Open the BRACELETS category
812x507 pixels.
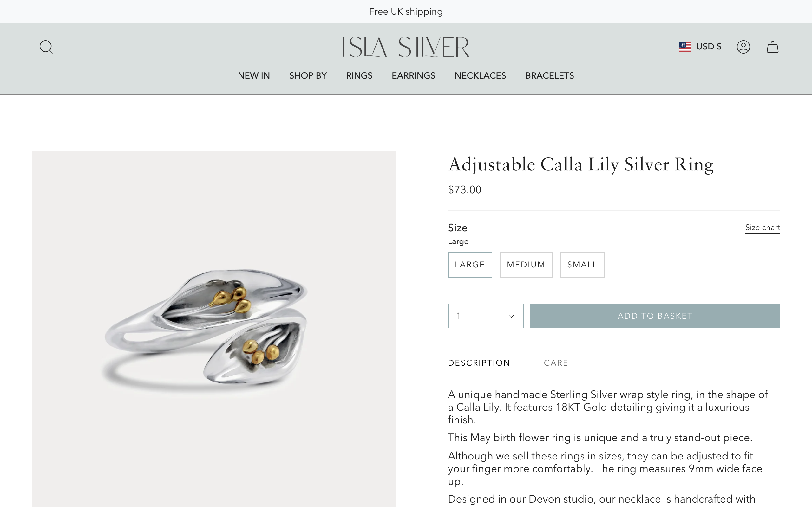549,75
